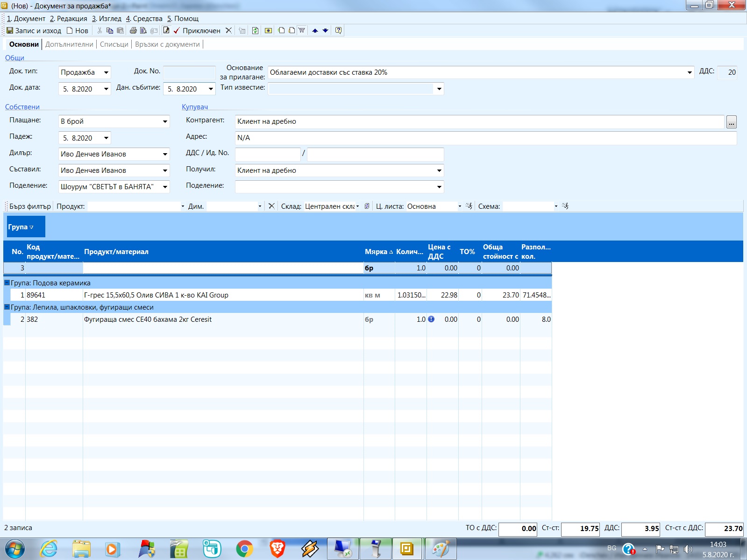Collapse the 'Лепила, шпакловки' group
The width and height of the screenshot is (747, 560).
coord(7,307)
